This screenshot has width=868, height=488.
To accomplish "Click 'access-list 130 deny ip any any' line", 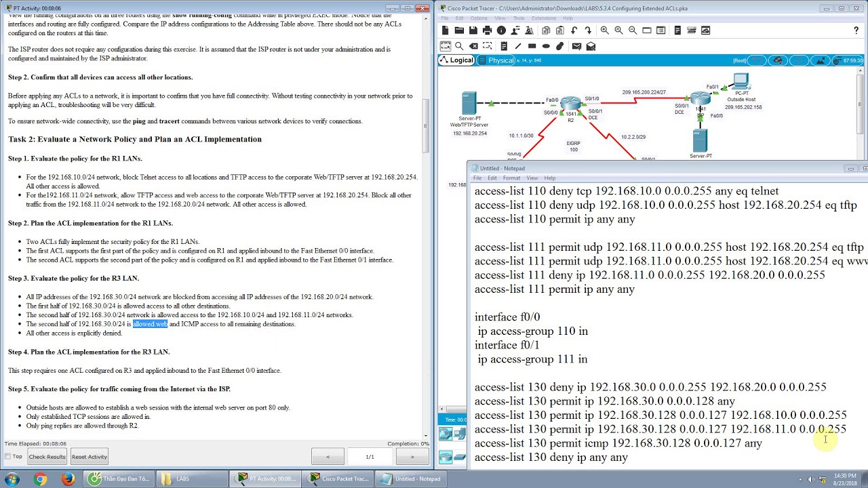I will pyautogui.click(x=551, y=457).
